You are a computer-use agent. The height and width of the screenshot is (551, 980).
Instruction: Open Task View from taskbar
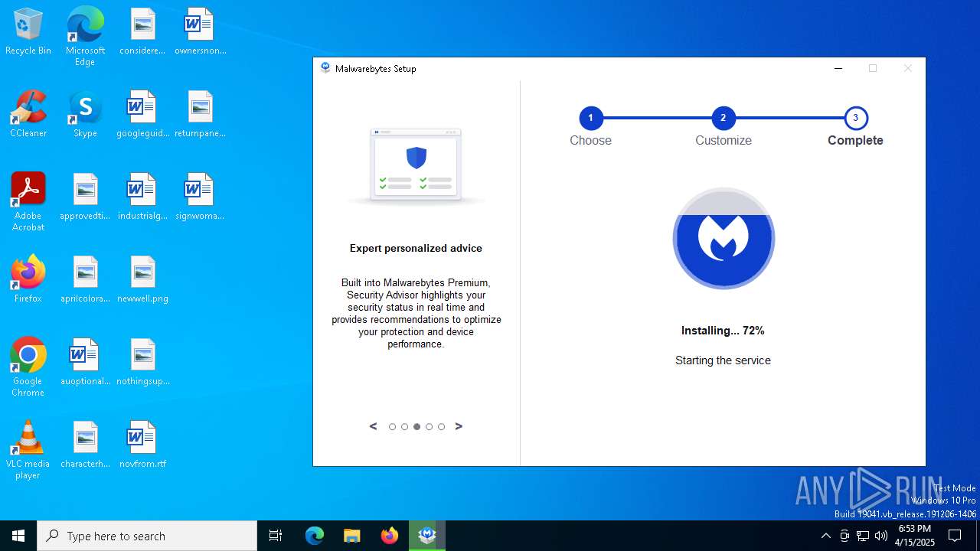tap(276, 536)
